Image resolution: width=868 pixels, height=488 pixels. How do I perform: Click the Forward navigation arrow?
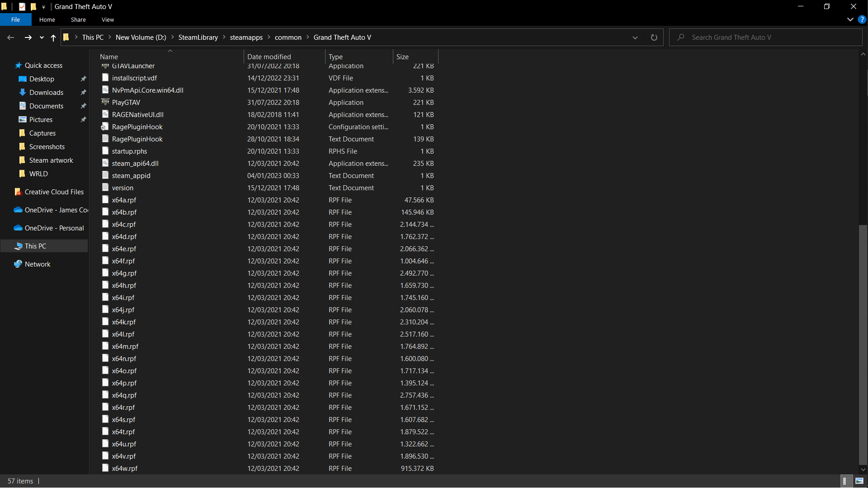(28, 38)
